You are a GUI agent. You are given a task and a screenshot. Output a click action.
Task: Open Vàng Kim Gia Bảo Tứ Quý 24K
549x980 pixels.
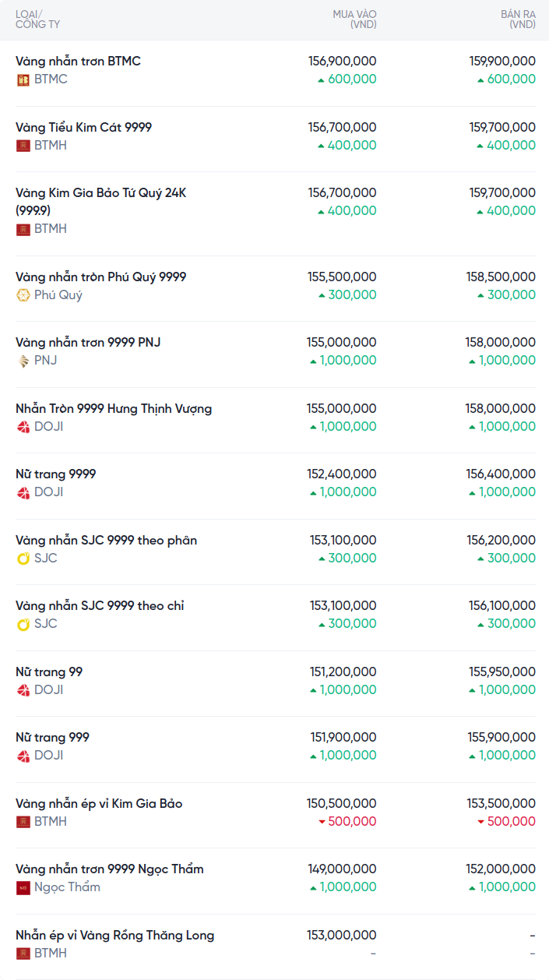click(100, 201)
